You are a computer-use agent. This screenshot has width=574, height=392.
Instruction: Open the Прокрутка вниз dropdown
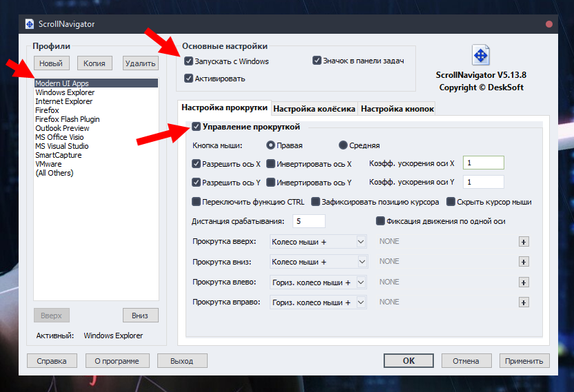click(318, 262)
